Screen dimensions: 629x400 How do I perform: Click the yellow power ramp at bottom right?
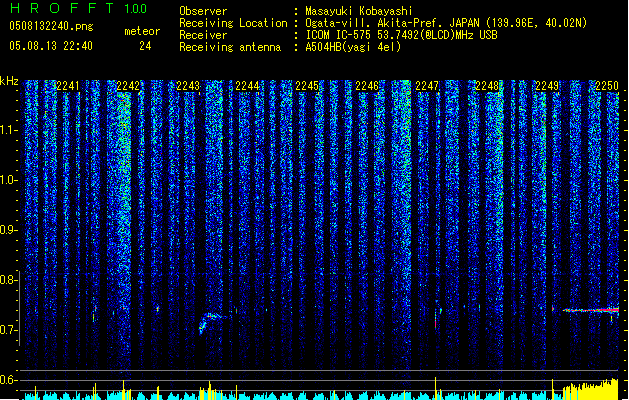[590, 389]
